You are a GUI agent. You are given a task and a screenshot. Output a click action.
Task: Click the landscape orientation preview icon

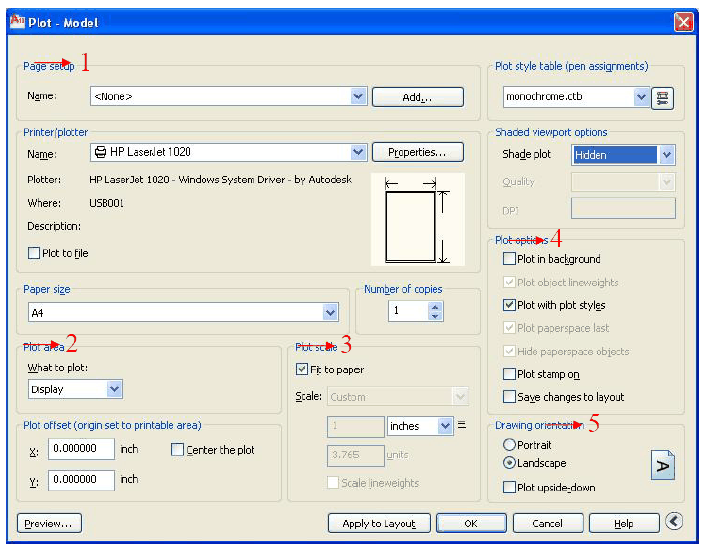[662, 465]
